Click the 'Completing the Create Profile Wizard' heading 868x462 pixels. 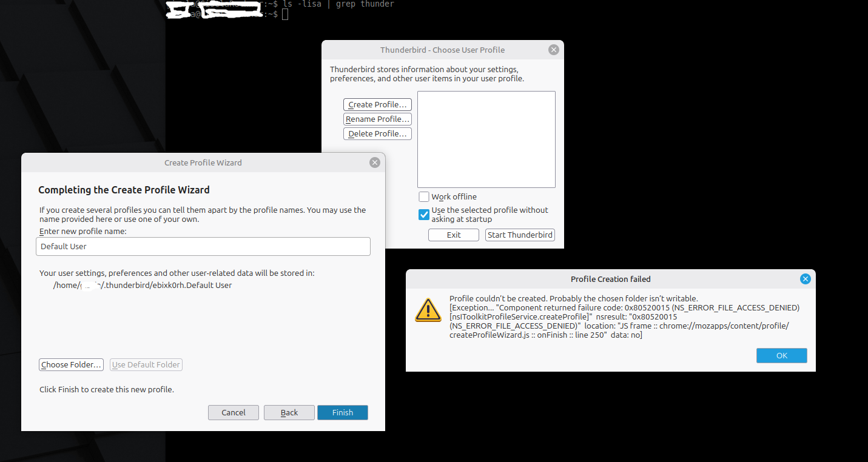coord(124,190)
